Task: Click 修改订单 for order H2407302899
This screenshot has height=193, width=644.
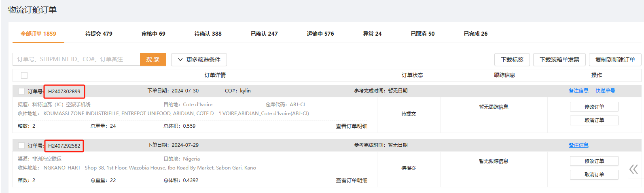Action: [594, 107]
